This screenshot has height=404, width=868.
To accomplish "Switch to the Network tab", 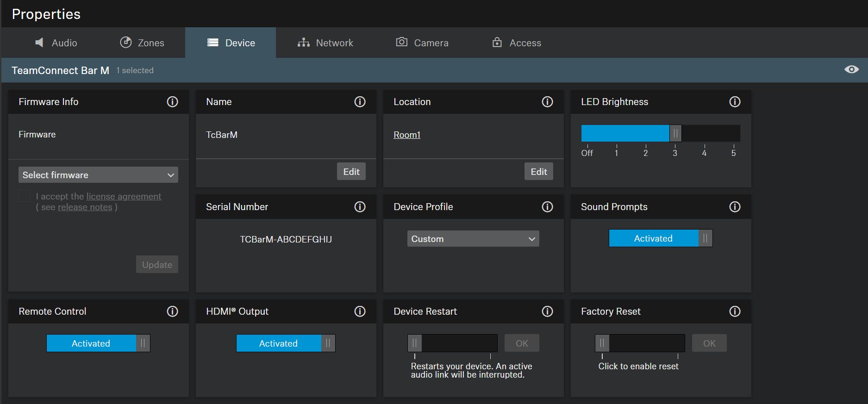I will (325, 43).
